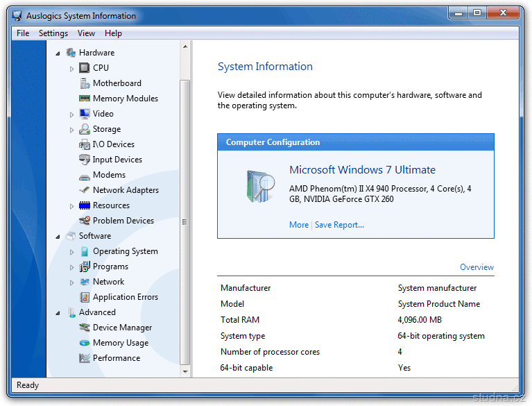Image resolution: width=532 pixels, height=406 pixels.
Task: Select the Application Errors icon
Action: pyautogui.click(x=84, y=297)
